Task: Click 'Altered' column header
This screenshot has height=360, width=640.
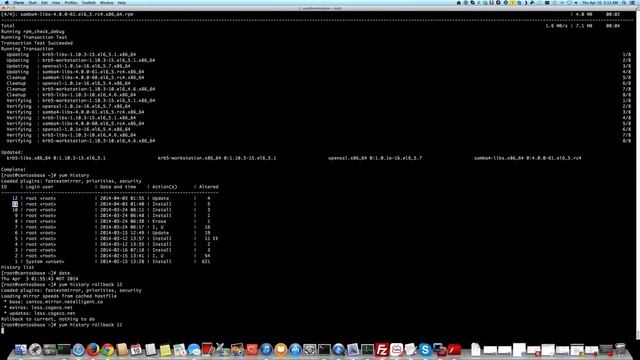Action: click(x=209, y=187)
